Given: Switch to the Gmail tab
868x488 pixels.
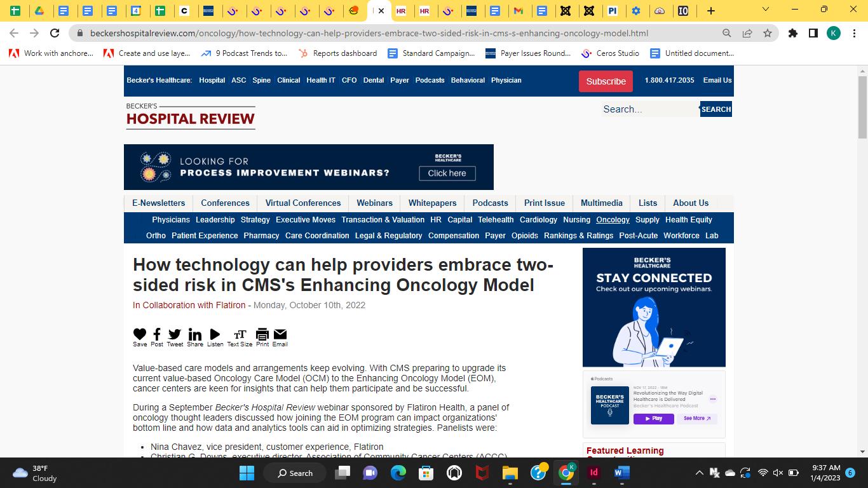Looking at the screenshot, I should [519, 11].
